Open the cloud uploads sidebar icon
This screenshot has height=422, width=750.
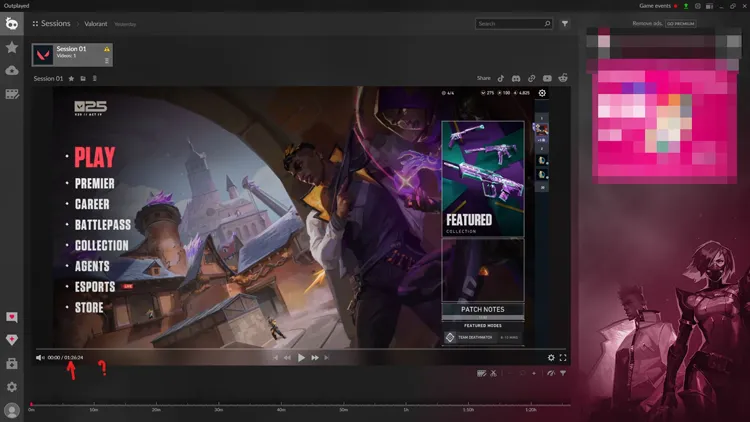12,71
